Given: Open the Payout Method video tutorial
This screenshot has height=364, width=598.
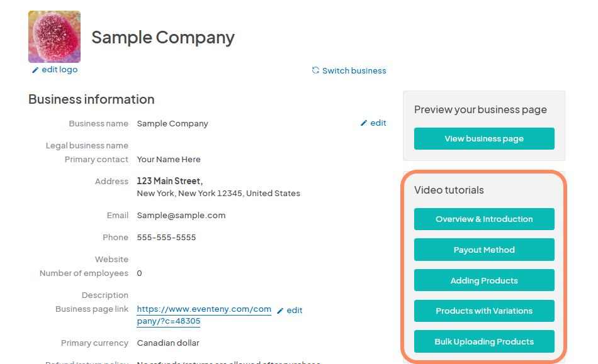Looking at the screenshot, I should pos(483,250).
